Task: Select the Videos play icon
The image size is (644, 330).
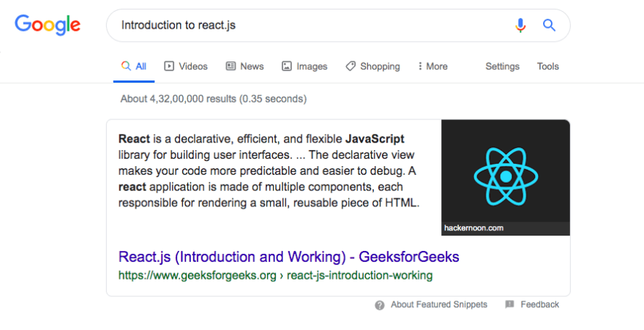Action: click(169, 66)
